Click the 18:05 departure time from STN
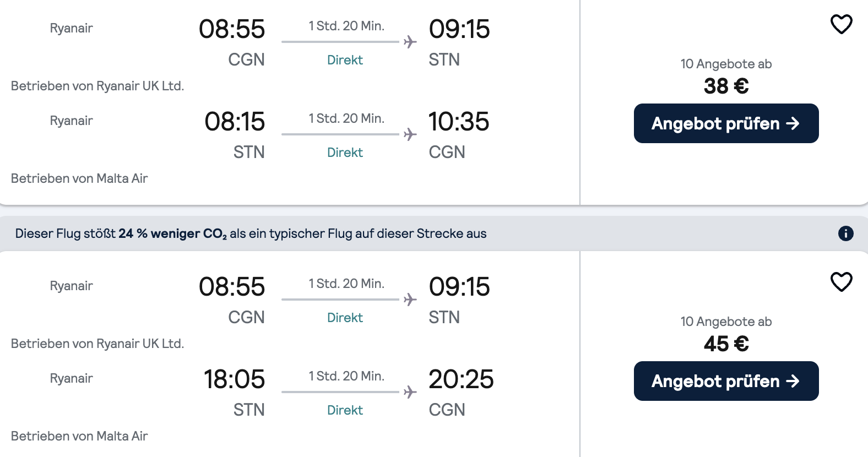This screenshot has width=868, height=457. (x=234, y=379)
